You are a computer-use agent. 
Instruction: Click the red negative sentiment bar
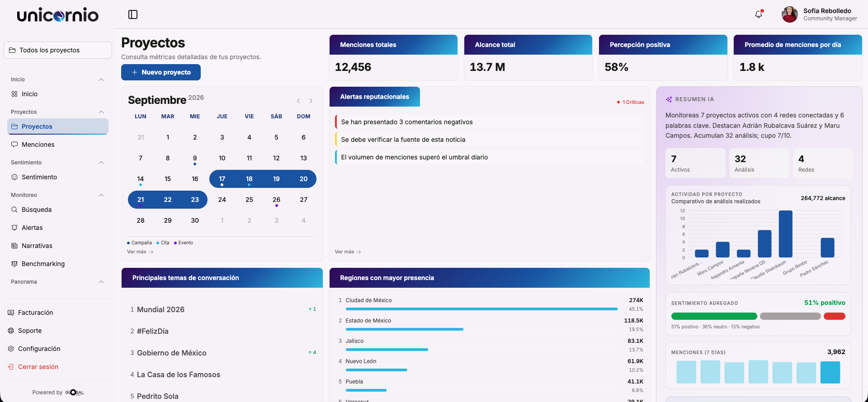click(835, 316)
